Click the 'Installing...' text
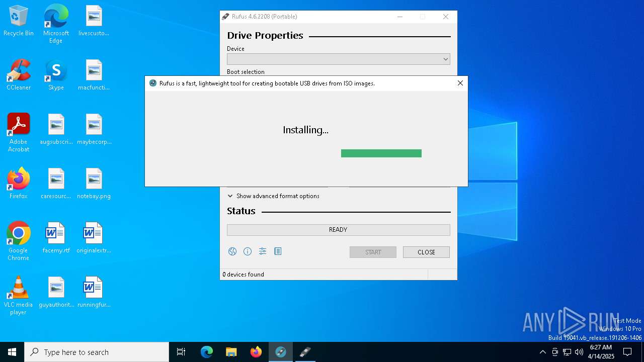This screenshot has width=644, height=362. [305, 130]
